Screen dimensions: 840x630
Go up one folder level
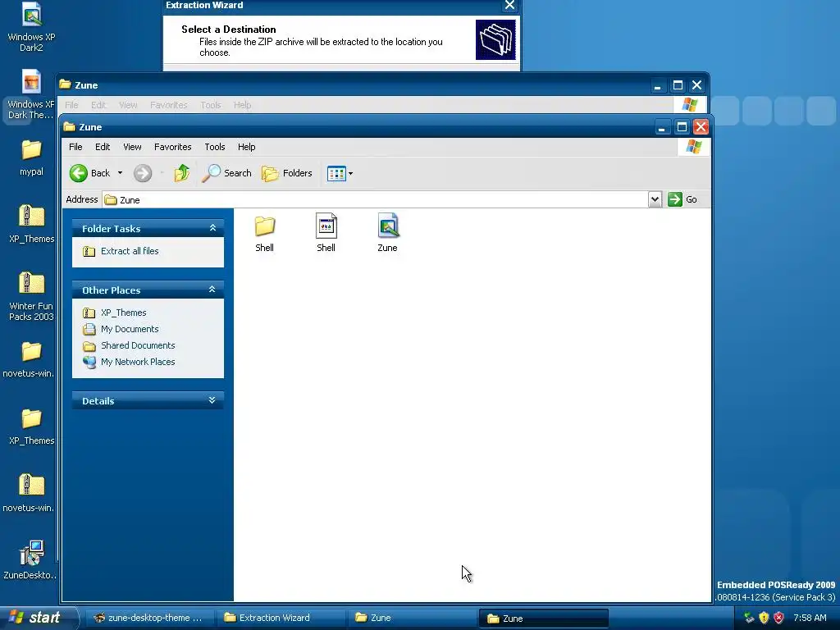181,173
